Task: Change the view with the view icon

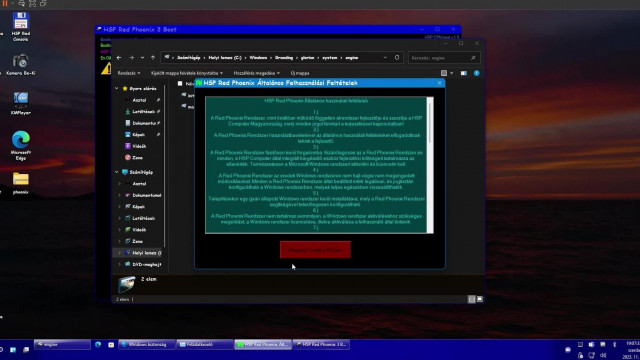Action: (x=444, y=73)
